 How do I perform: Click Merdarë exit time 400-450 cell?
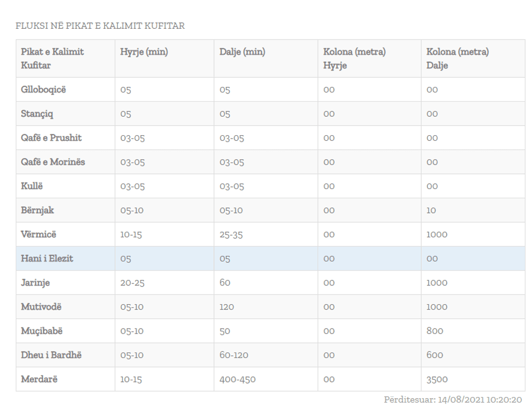237,379
